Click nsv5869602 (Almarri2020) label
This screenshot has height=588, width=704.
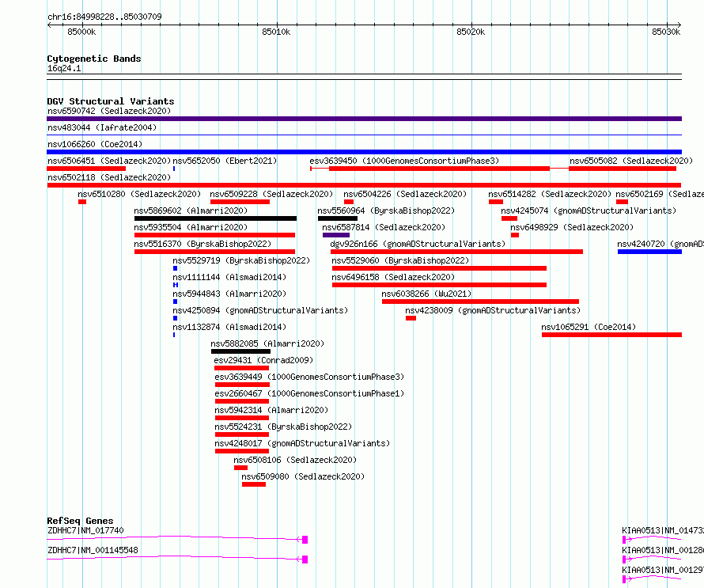point(191,211)
